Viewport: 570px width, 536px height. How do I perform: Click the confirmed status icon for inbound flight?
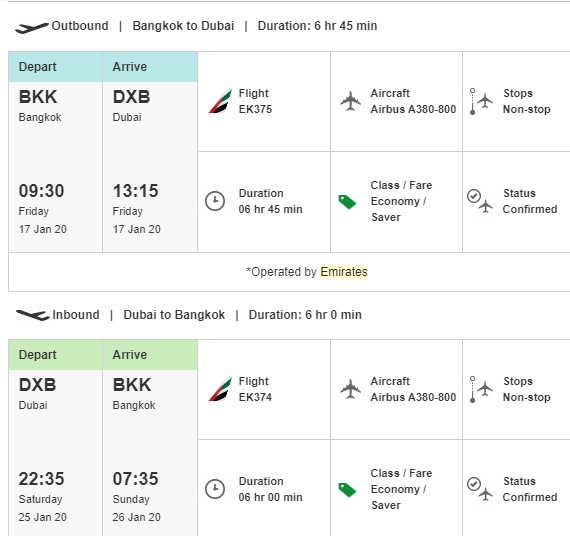pos(480,489)
